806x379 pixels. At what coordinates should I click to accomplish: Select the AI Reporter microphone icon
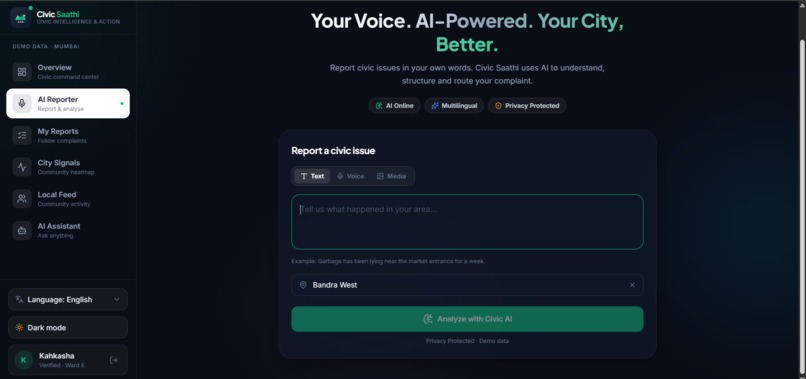click(x=22, y=103)
